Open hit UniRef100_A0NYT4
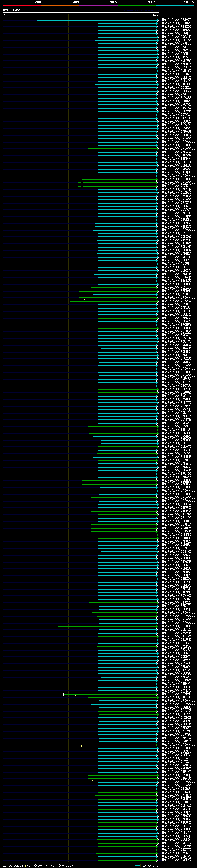This screenshot has width=197, height=868. (177, 50)
